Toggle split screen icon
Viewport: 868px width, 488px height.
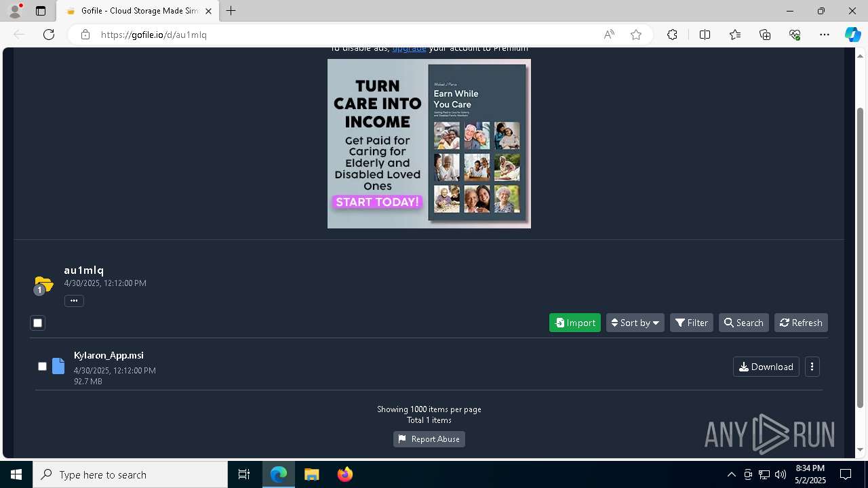coord(705,35)
